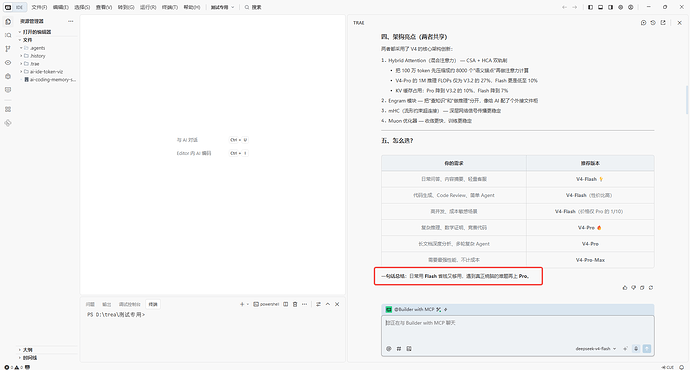Open the 终端(T) menu
Image resolution: width=690 pixels, height=370 pixels.
click(170, 7)
